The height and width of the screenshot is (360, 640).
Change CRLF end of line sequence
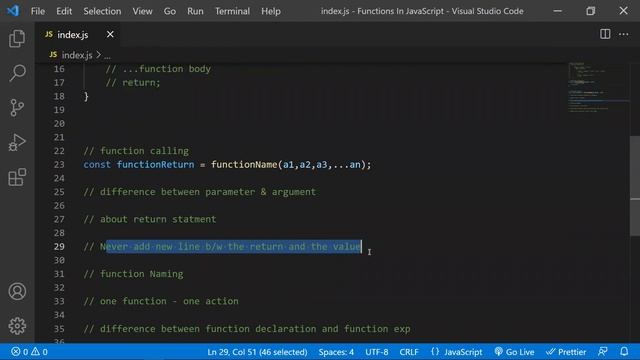click(409, 352)
